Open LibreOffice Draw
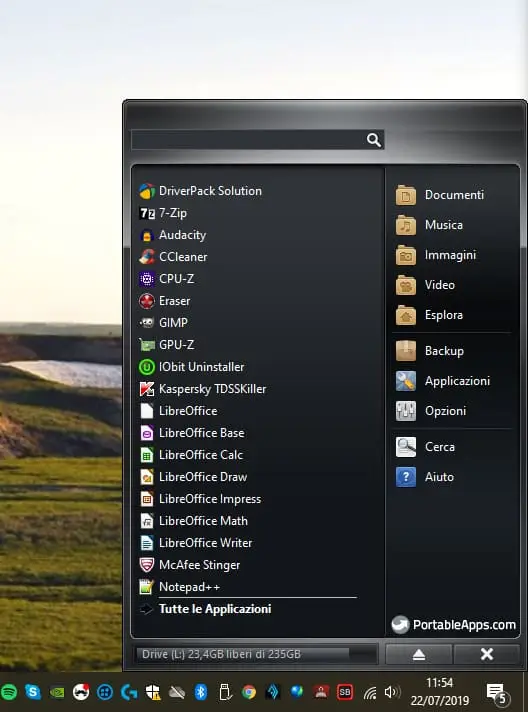Viewport: 528px width, 712px height. click(193, 477)
